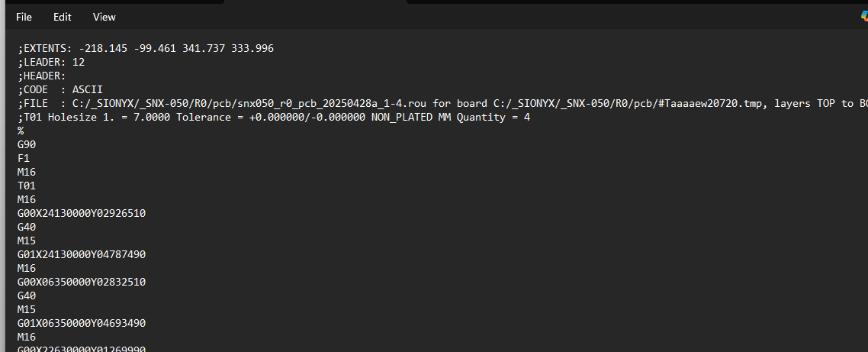
Task: Set cursor on the ;HEADER: line
Action: click(x=41, y=76)
